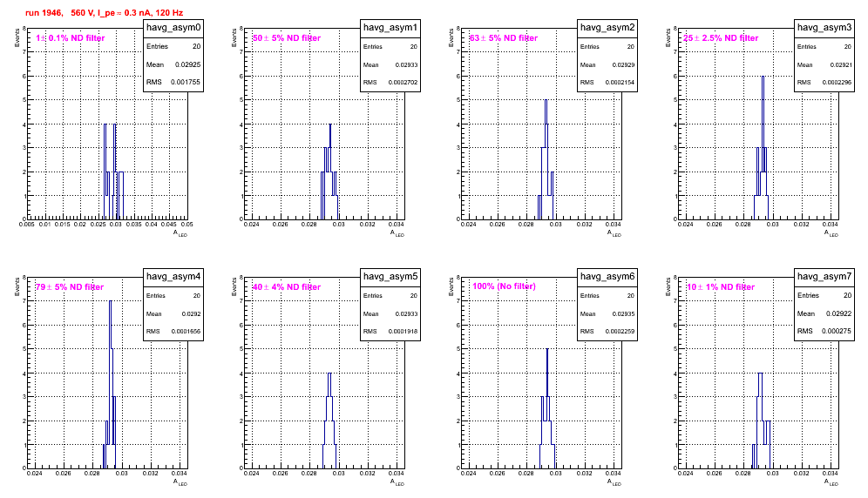Click the A_LED axis title under havg_asym0 plot
The height and width of the screenshot is (498, 868).
[180, 233]
